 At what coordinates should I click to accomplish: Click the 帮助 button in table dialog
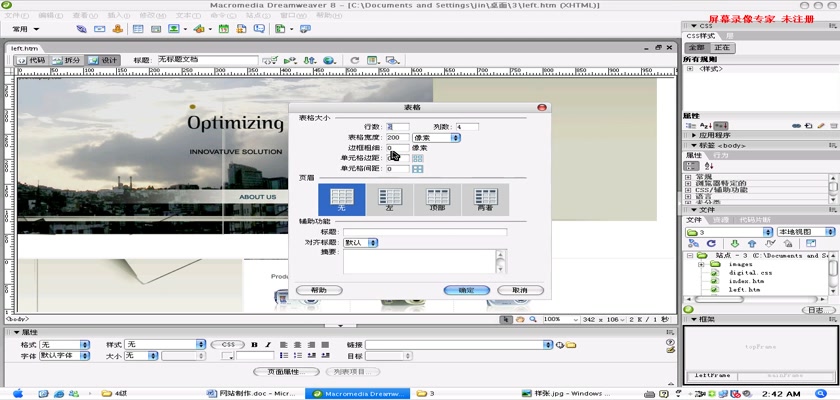(x=319, y=290)
